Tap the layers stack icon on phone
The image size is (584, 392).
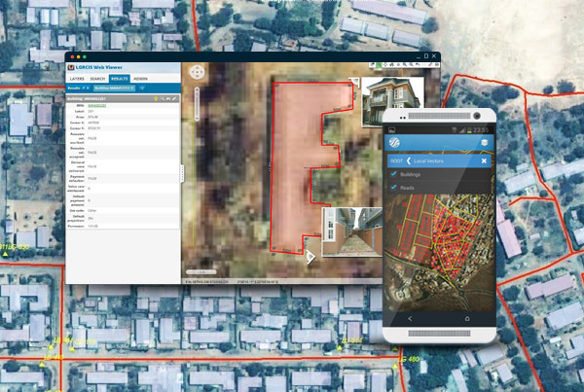point(484,143)
